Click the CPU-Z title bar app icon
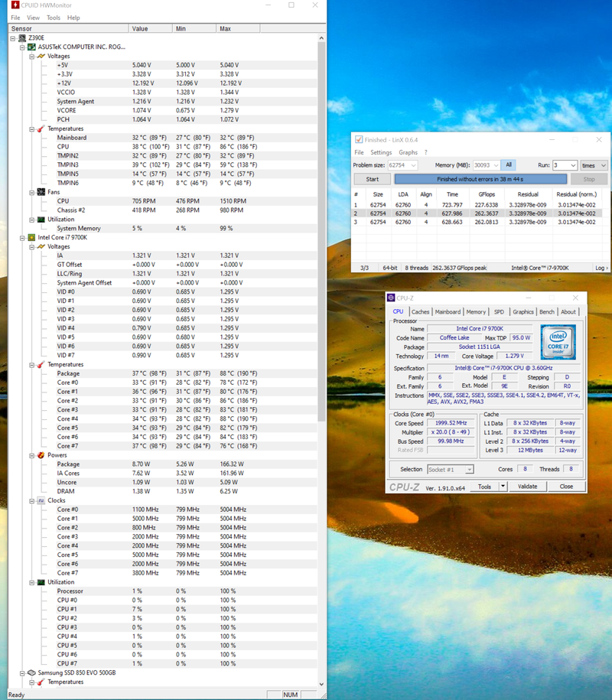This screenshot has width=612, height=700. coord(391,298)
